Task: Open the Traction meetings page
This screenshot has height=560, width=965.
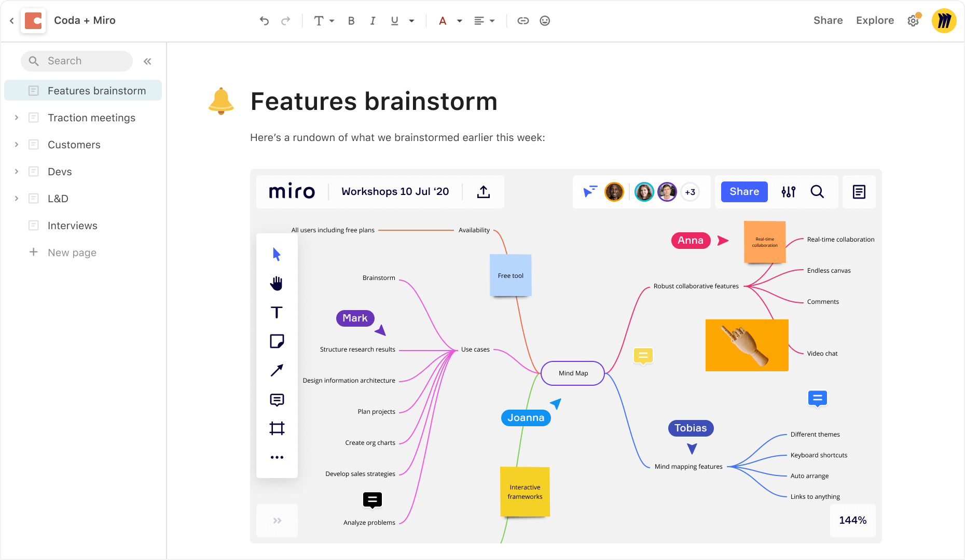Action: pos(91,118)
